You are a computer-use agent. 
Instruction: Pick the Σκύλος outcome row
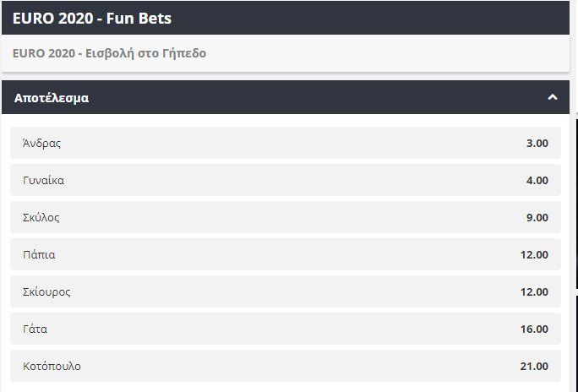[x=285, y=217]
